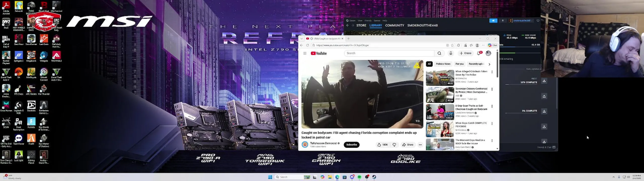This screenshot has width=644, height=181.
Task: Open more actions ellipsis under video
Action: pos(420,145)
